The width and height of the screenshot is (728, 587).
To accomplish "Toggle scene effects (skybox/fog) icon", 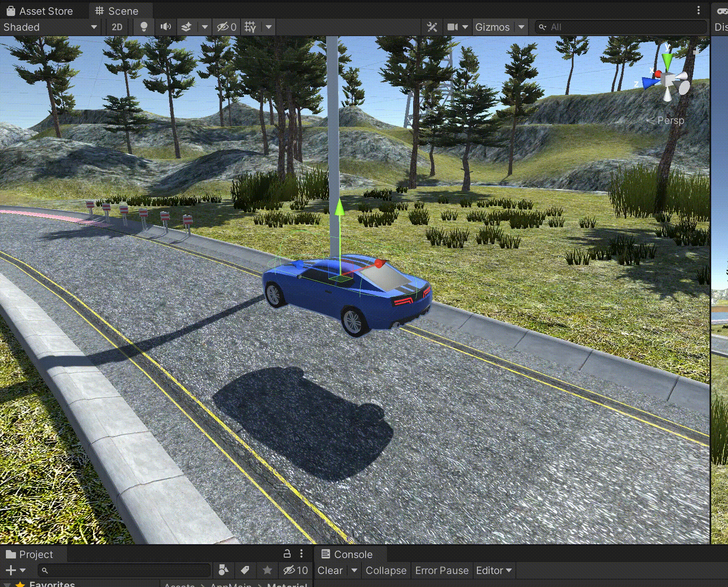I will pos(186,27).
